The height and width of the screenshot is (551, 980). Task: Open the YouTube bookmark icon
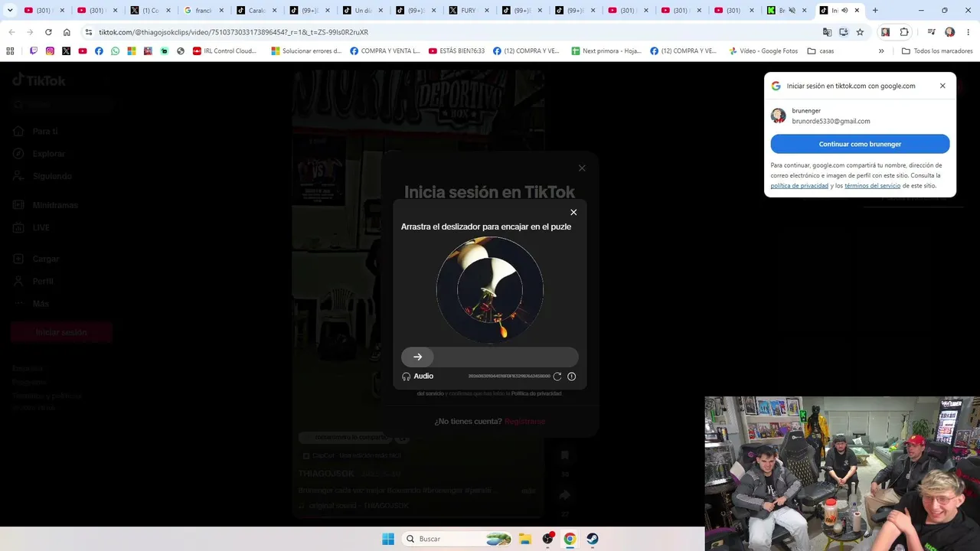pos(83,51)
